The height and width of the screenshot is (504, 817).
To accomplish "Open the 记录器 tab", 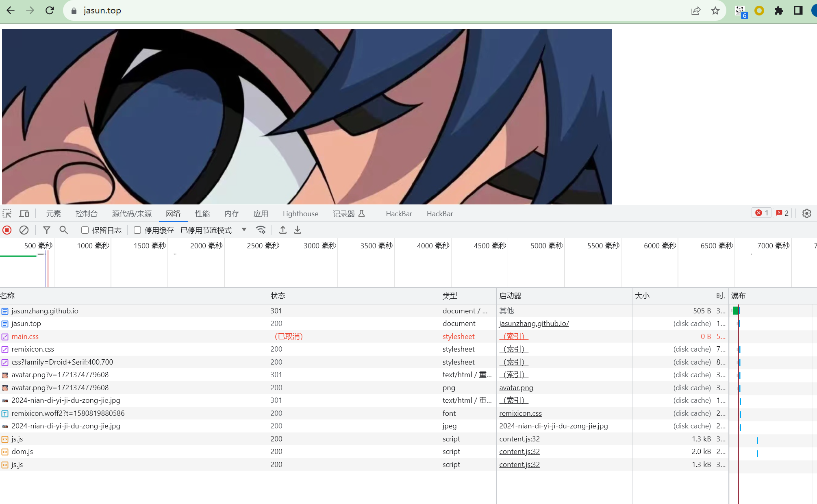I will point(349,214).
